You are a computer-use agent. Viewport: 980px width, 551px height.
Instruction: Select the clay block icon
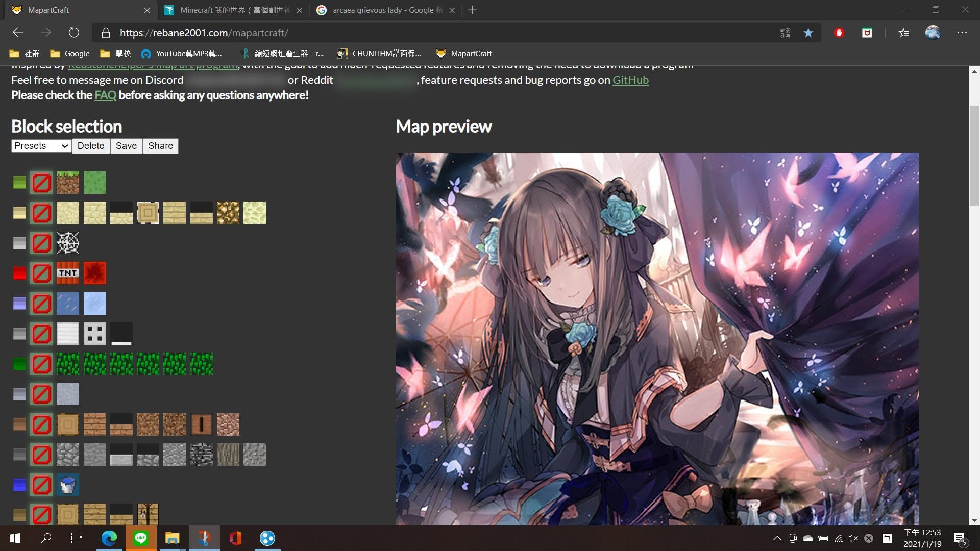(x=68, y=394)
